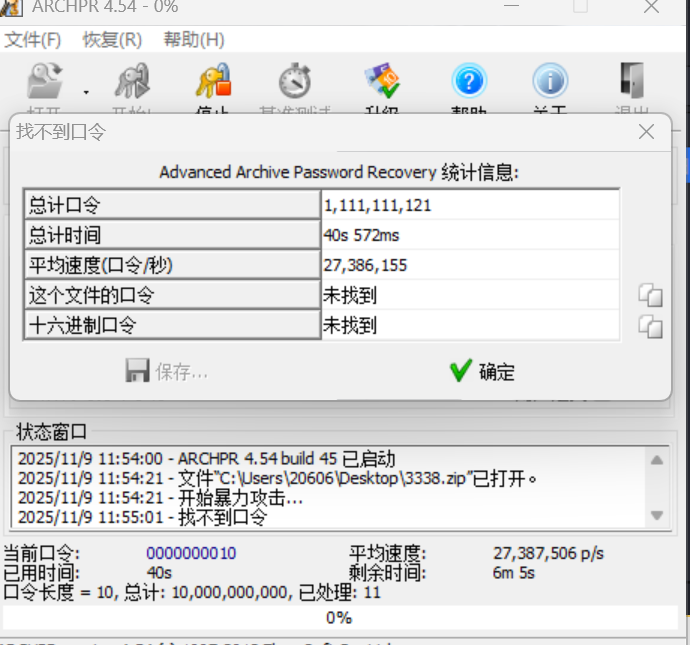Click the 保存... button
This screenshot has height=645, width=690.
(167, 371)
